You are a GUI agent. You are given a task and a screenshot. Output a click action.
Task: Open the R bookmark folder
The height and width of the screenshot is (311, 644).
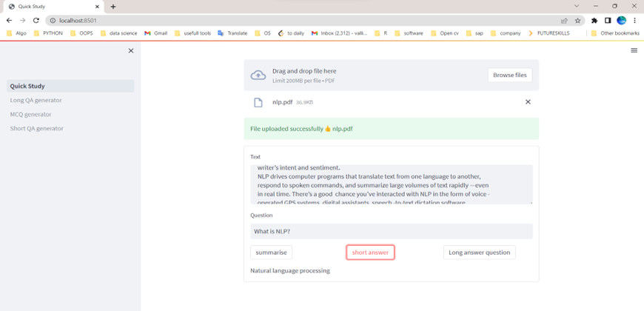point(381,33)
